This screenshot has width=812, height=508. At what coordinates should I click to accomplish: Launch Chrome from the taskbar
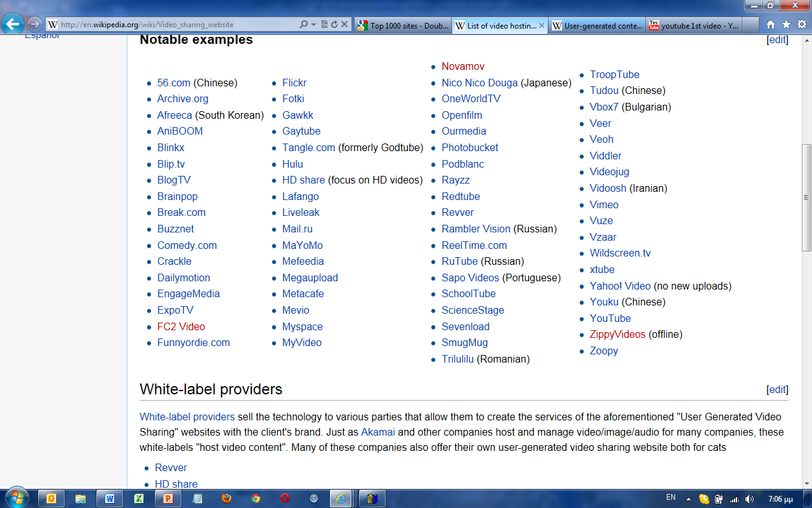pos(256,498)
